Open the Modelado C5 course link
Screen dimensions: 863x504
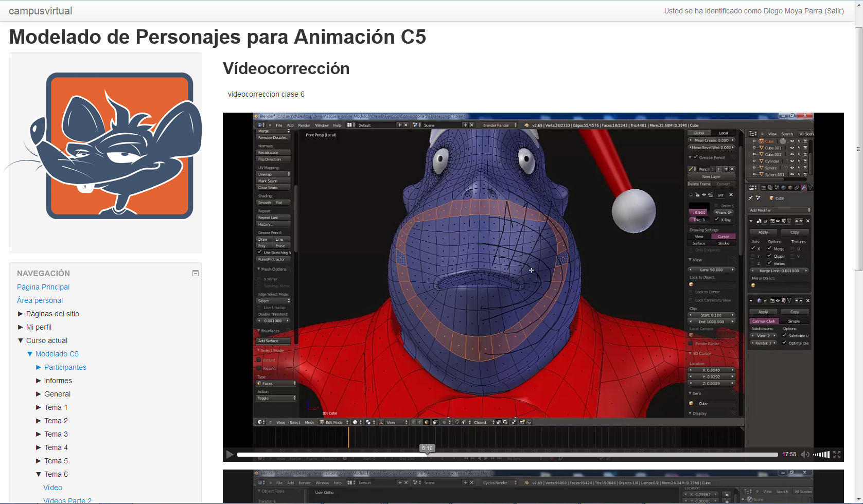point(57,354)
